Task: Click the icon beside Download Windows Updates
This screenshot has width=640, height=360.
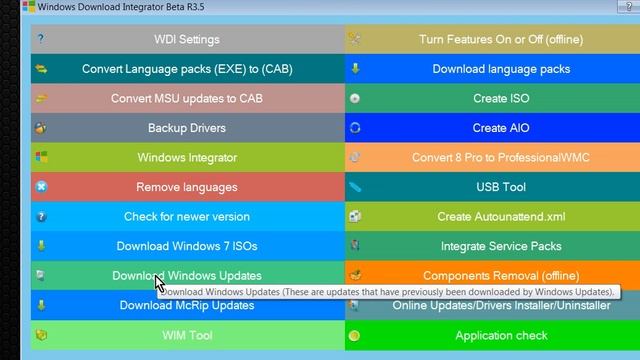Action: pos(40,275)
